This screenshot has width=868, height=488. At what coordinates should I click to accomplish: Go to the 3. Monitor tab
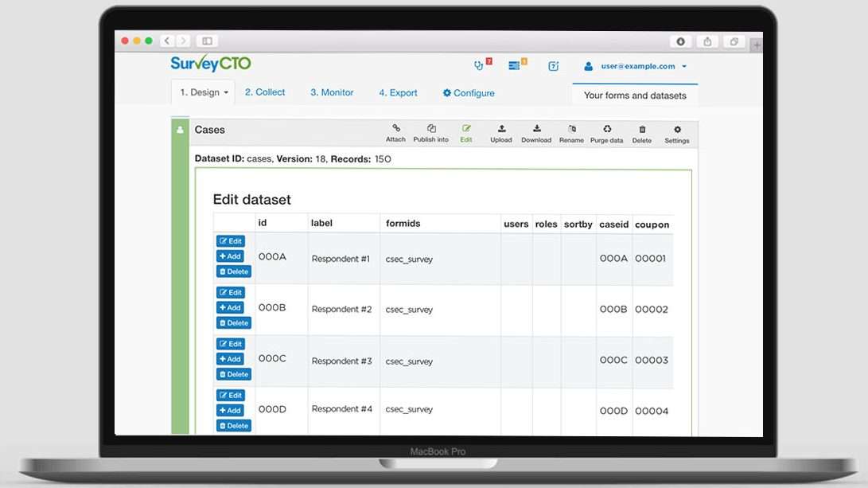pyautogui.click(x=332, y=92)
